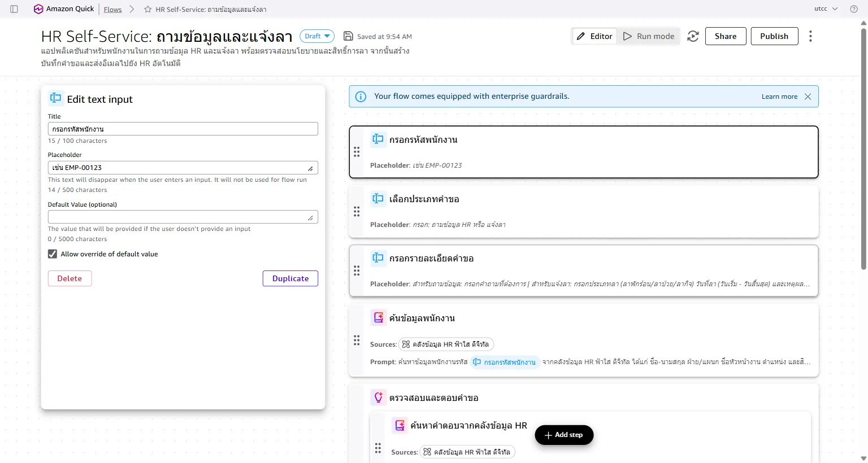
Task: Click text input icon of เลือกประเภทคำขอ step
Action: click(x=378, y=198)
